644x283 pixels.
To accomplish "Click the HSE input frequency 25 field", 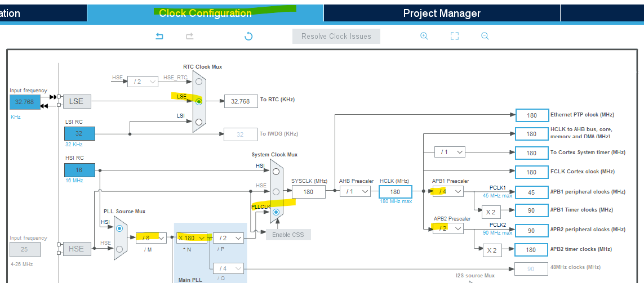I will pyautogui.click(x=25, y=249).
